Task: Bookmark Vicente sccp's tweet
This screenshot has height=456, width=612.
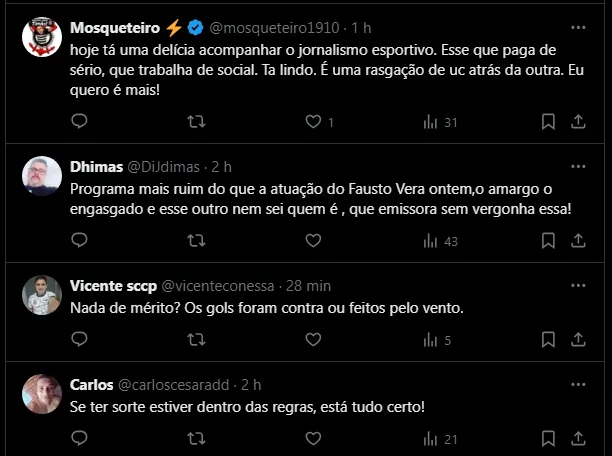Action: [548, 340]
